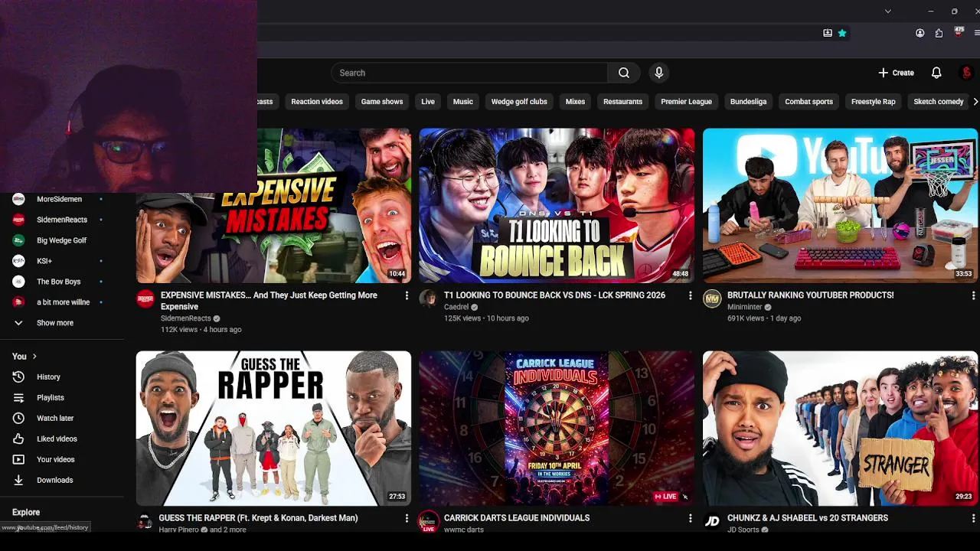The height and width of the screenshot is (551, 980).
Task: Play GUESS THE RAPPER video thumbnail
Action: [273, 429]
